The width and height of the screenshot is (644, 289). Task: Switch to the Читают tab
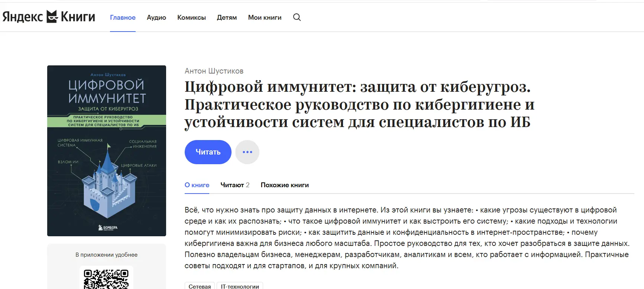point(235,185)
